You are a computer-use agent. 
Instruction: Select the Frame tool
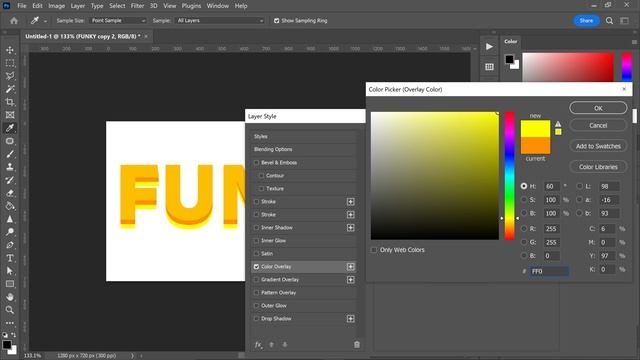[x=10, y=115]
